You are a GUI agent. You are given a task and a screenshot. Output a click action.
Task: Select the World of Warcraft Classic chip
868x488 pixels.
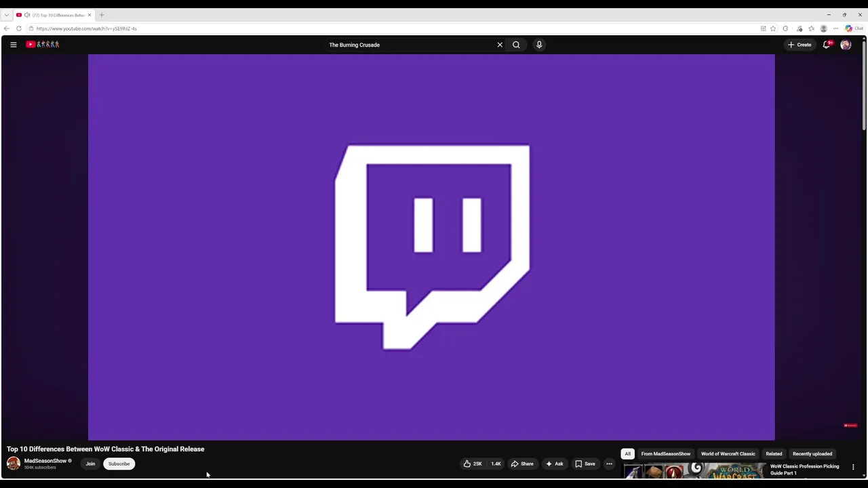[x=728, y=453]
